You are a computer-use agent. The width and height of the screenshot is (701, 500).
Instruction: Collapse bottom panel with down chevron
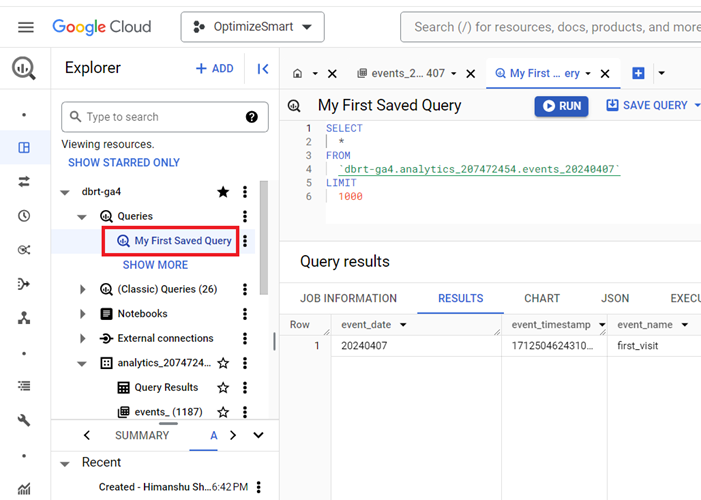point(258,435)
